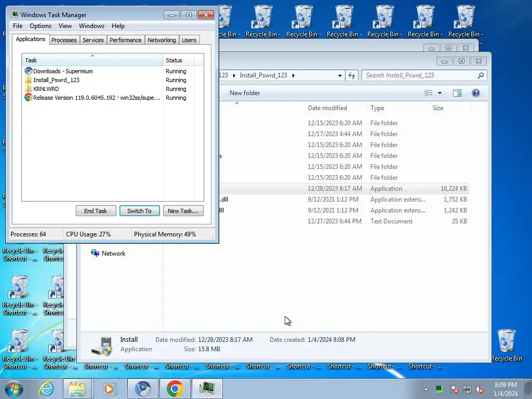This screenshot has height=399, width=532.
Task: Select the Recycle Bin icon at bottom right desktop
Action: (506, 345)
